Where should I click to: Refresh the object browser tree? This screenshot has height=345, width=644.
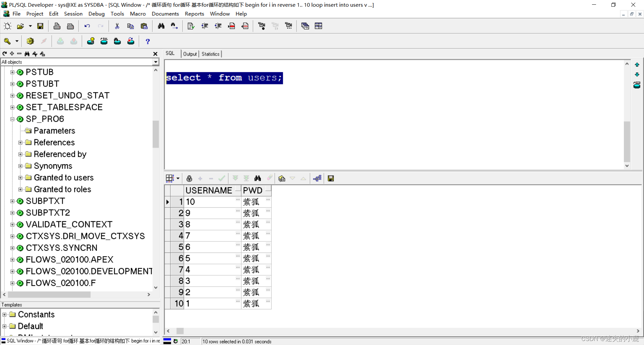[5, 54]
